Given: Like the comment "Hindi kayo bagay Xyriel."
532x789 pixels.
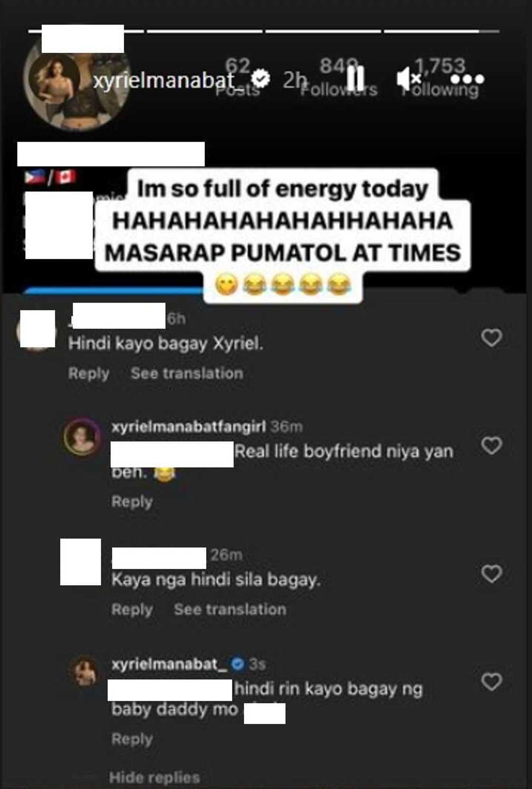Looking at the screenshot, I should [492, 337].
